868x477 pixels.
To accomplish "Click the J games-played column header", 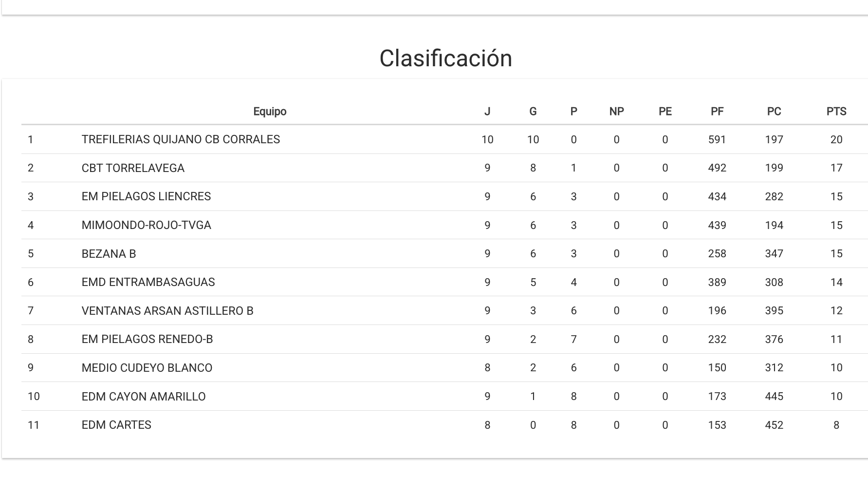I will pos(487,112).
